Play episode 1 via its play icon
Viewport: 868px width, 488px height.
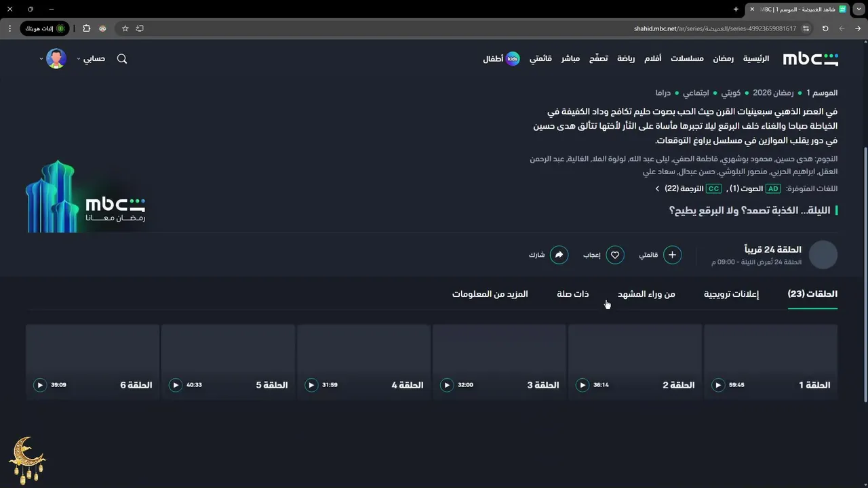pos(718,385)
